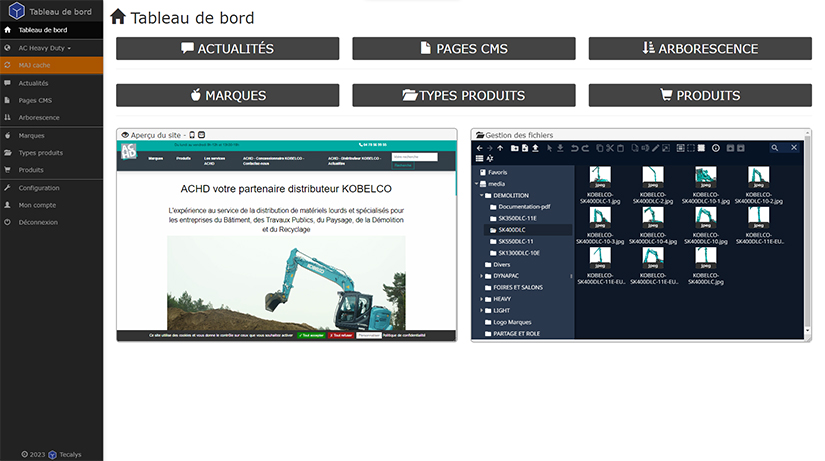This screenshot has width=825, height=461.
Task: Collapse the media root in file tree
Action: 477,184
